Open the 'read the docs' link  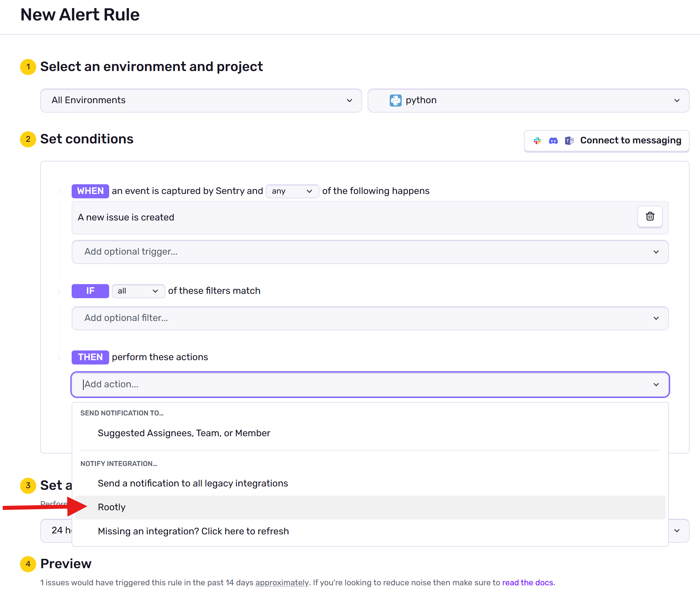point(527,583)
